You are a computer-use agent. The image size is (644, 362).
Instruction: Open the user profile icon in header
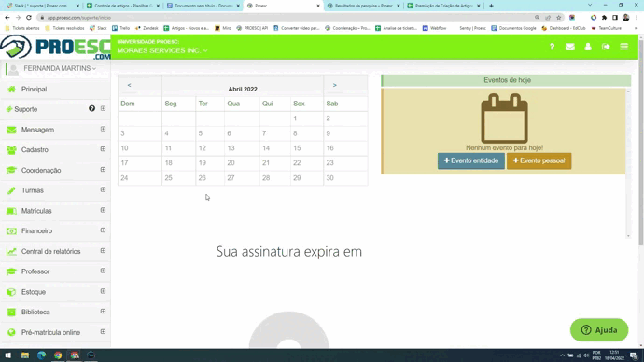point(588,47)
